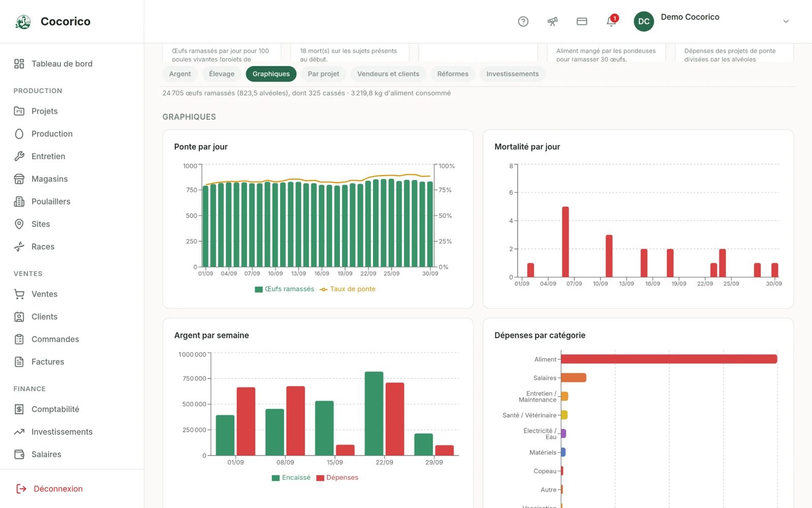Screen dimensions: 812x508
Task: Click the DC user avatar
Action: point(644,21)
